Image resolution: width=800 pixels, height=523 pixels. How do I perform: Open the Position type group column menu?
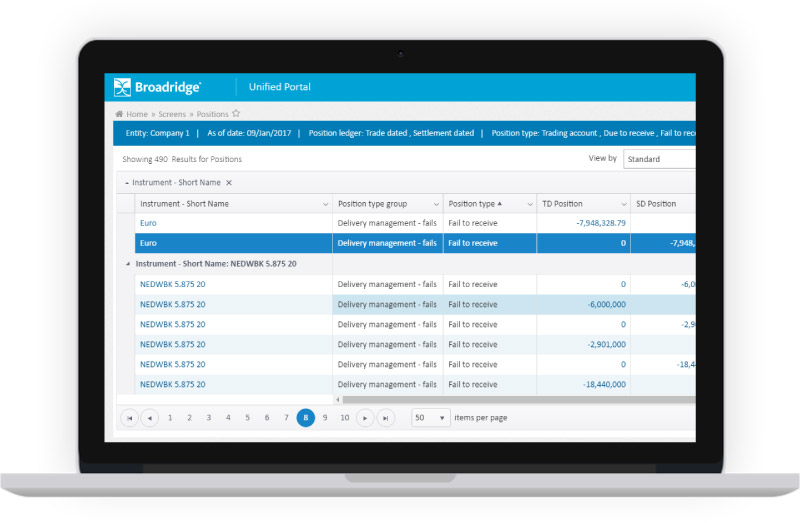[x=435, y=204]
